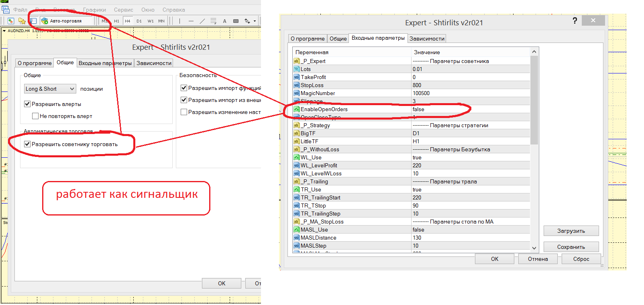The height and width of the screenshot is (305, 644).
Task: Switch chart to H4 timeframe
Action: (128, 21)
